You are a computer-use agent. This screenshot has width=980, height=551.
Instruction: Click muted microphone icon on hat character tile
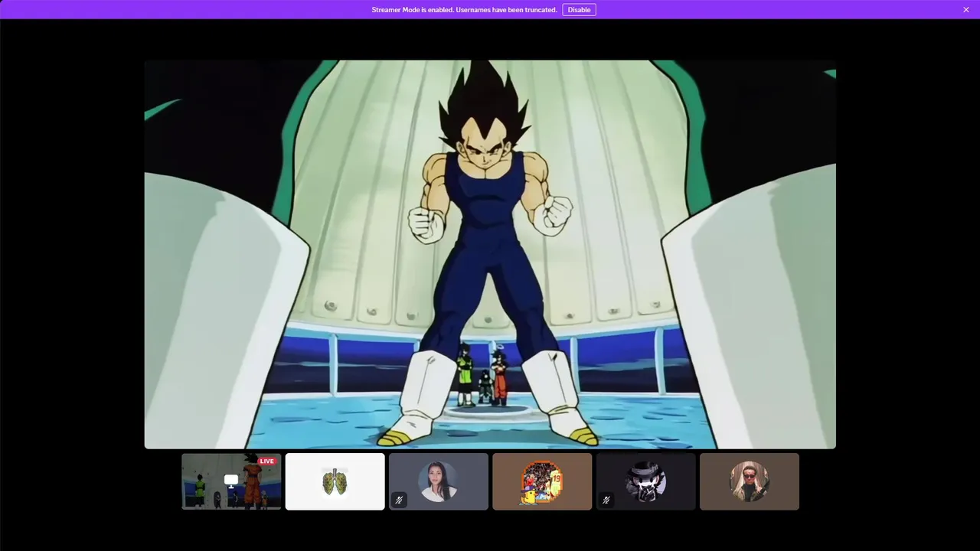606,500
